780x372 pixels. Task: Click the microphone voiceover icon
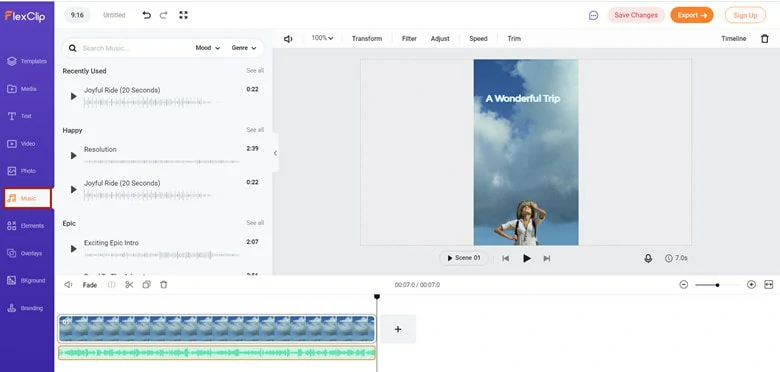point(648,258)
